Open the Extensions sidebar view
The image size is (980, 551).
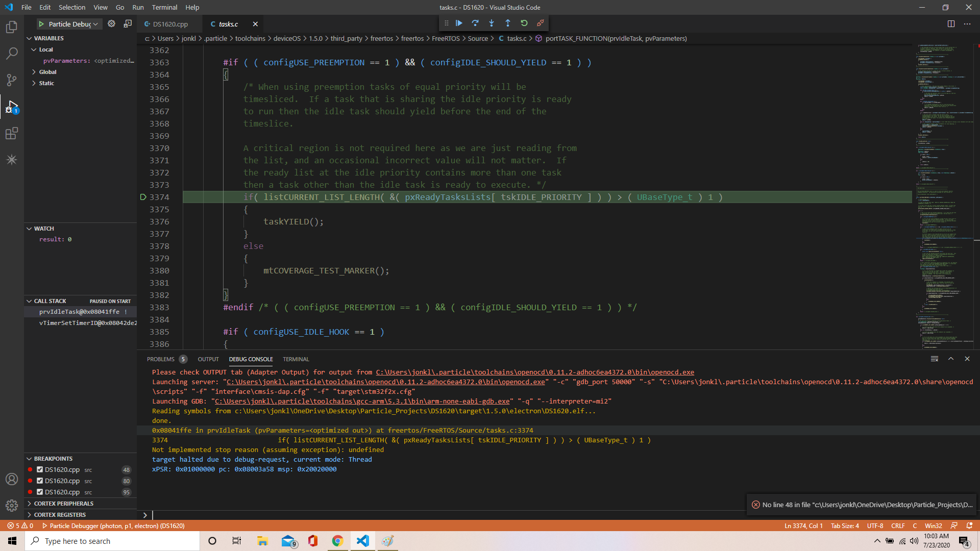tap(11, 134)
